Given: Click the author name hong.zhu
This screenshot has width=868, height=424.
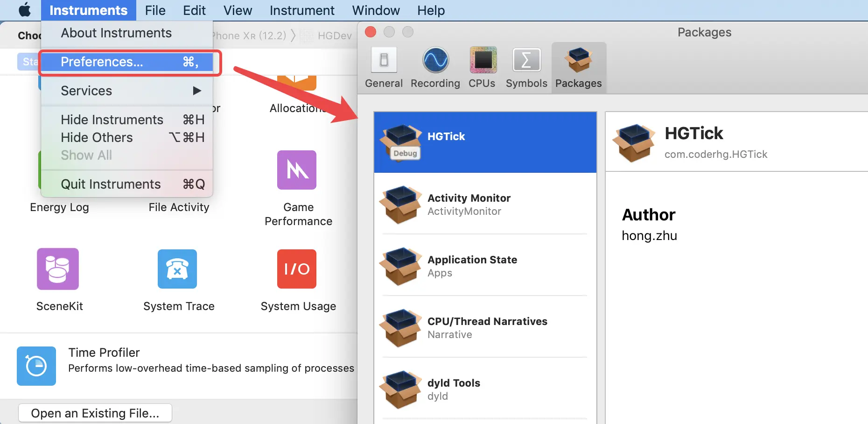Looking at the screenshot, I should tap(649, 236).
